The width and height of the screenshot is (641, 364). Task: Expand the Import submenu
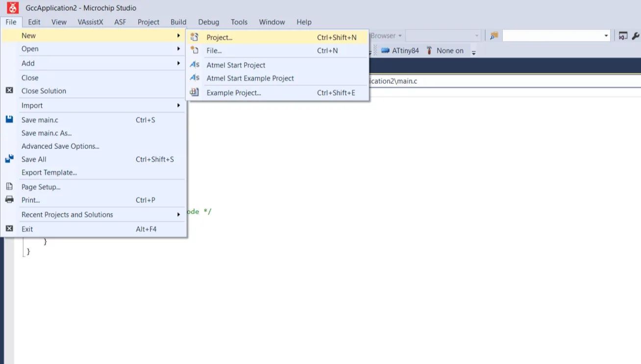[93, 105]
